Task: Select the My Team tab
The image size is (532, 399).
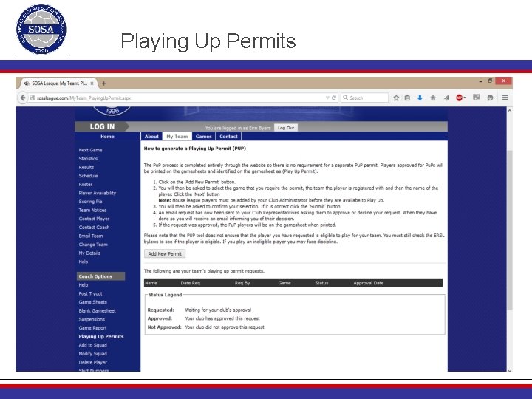Action: click(x=177, y=137)
